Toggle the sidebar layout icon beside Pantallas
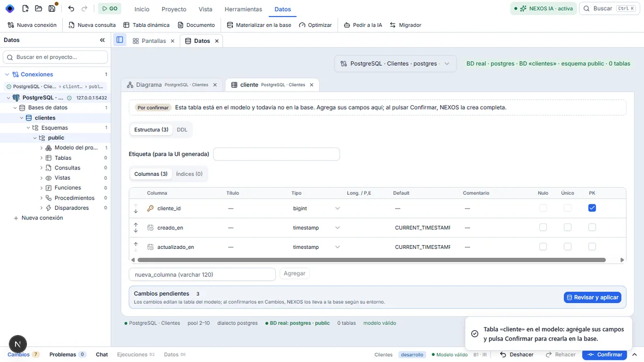This screenshot has height=362, width=644. click(x=120, y=40)
